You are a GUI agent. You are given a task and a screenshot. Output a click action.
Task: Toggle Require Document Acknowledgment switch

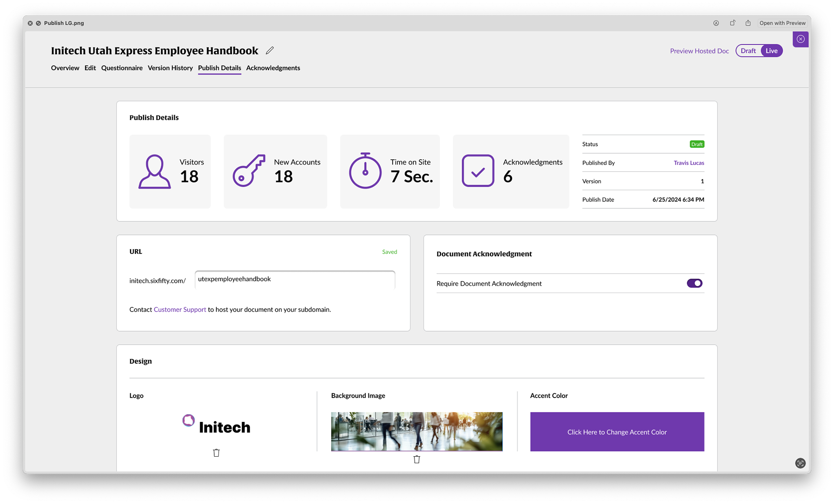point(694,283)
